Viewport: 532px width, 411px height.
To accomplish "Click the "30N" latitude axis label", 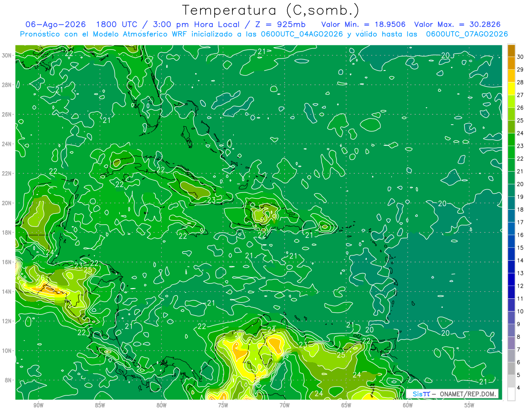I will click(x=7, y=55).
